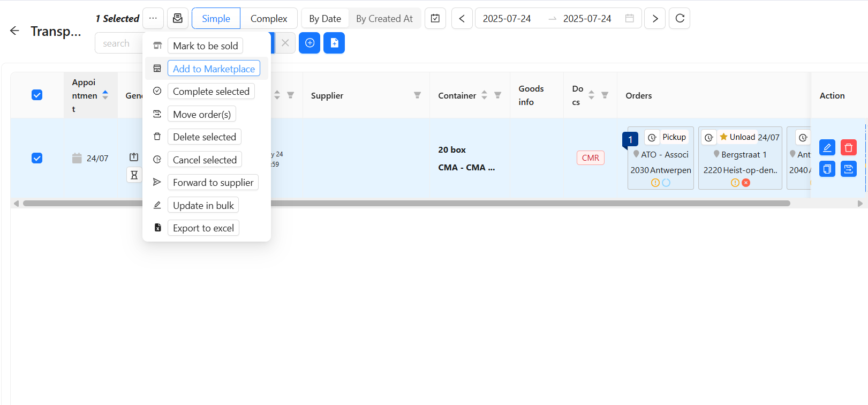Choose Forward to supplier
The width and height of the screenshot is (868, 405).
click(x=213, y=182)
